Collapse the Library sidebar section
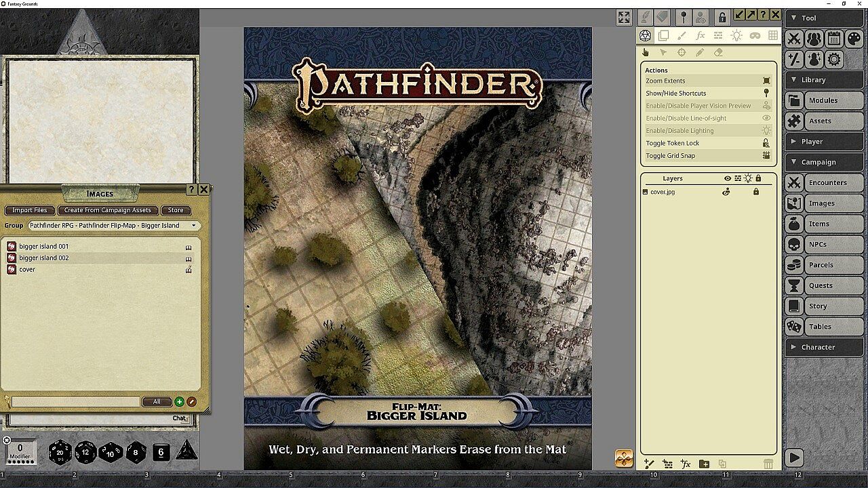868x488 pixels. click(x=825, y=80)
